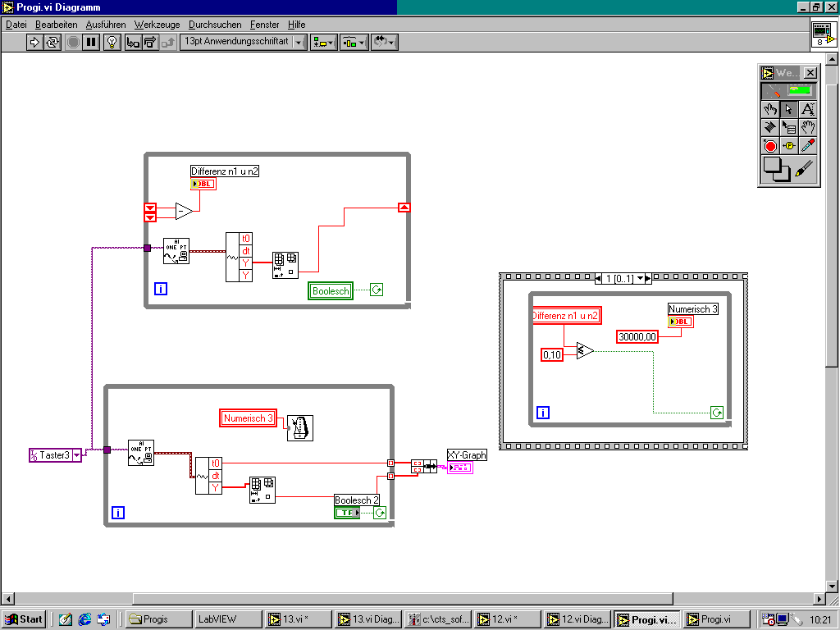
Task: Select the Object Shortcut Menu tool
Action: (788, 127)
